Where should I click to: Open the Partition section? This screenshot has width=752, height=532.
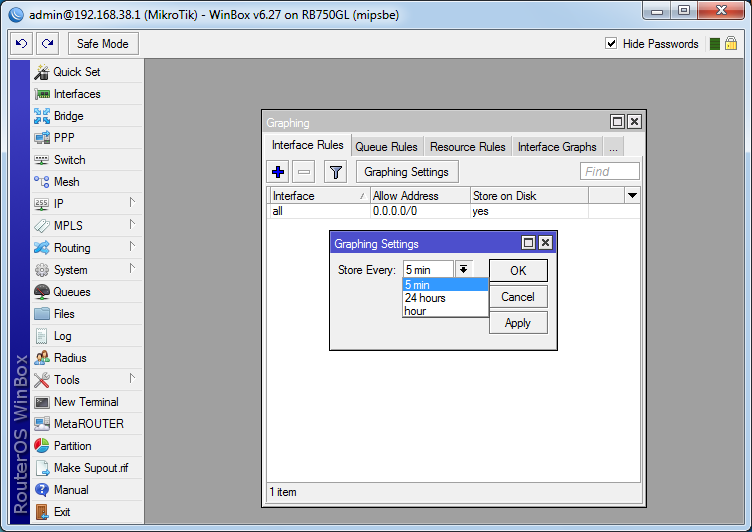[x=87, y=446]
